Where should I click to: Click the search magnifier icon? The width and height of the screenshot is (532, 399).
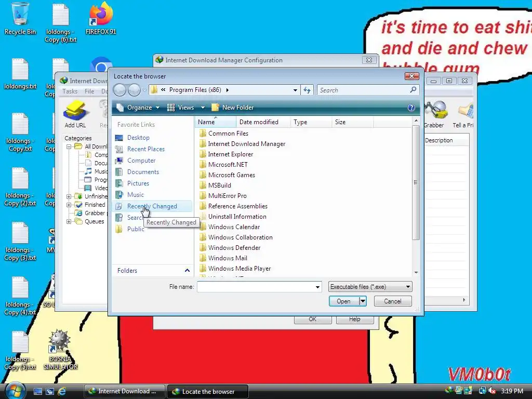[x=413, y=90]
